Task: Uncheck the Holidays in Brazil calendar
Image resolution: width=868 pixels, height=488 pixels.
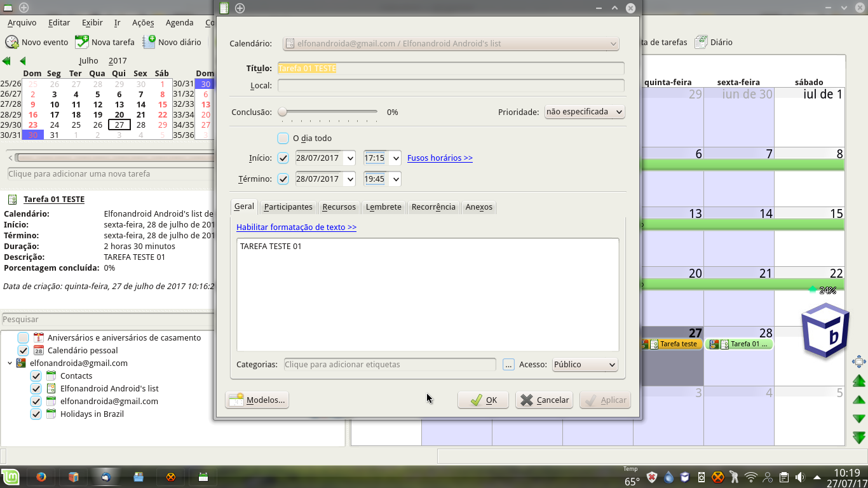Action: 36,414
